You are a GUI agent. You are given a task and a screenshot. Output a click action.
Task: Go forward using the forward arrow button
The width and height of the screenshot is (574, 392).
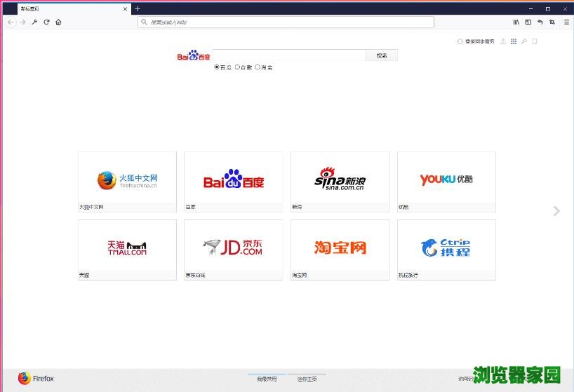(22, 22)
